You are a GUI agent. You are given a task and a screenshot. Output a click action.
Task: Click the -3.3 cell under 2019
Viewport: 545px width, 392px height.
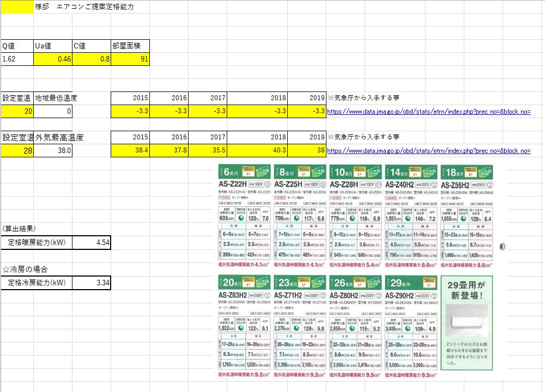coord(307,112)
